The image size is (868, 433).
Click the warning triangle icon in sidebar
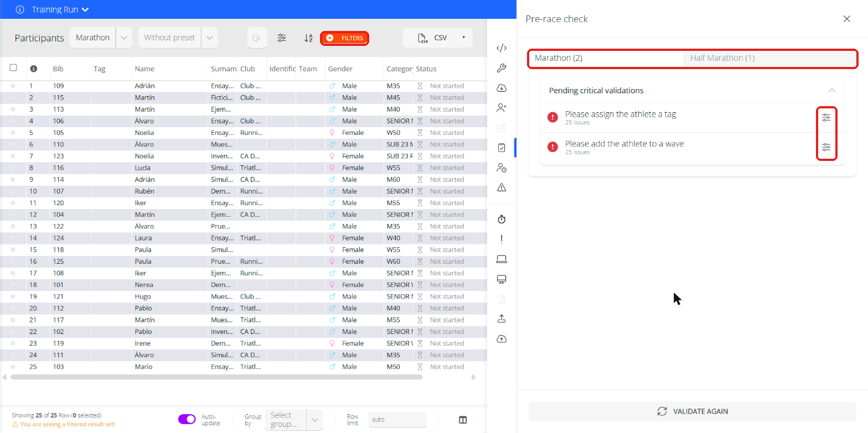pos(502,187)
